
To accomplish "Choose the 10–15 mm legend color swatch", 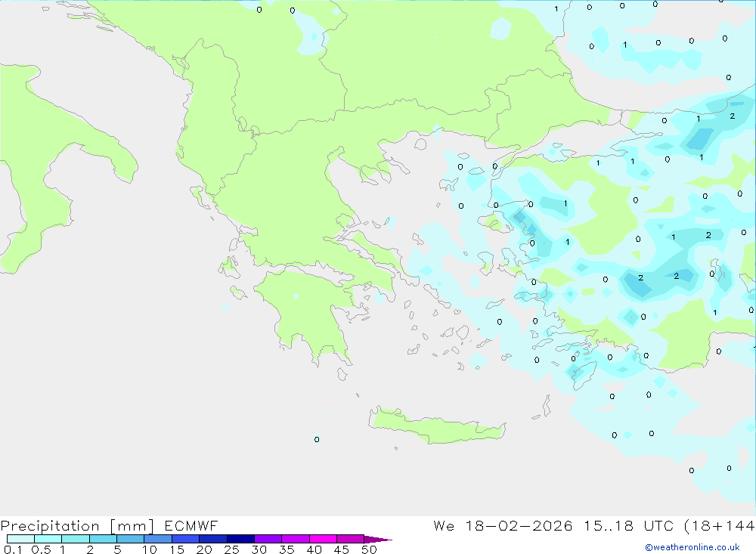I will coord(158,539).
